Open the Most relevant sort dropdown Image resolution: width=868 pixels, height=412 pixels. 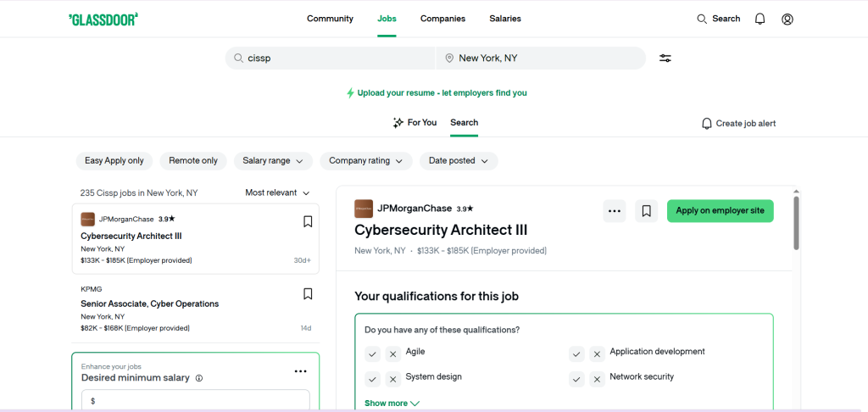click(277, 192)
